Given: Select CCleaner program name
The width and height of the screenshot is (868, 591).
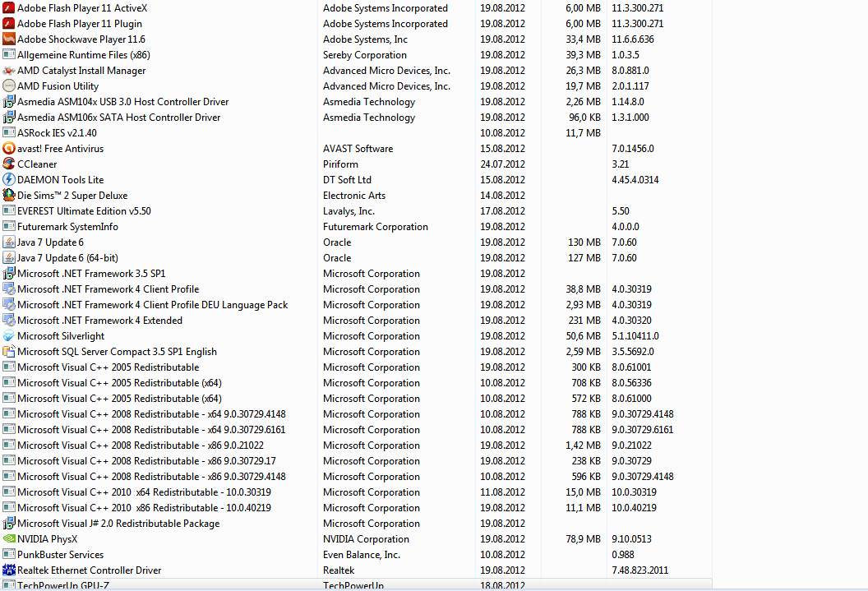Looking at the screenshot, I should point(37,164).
